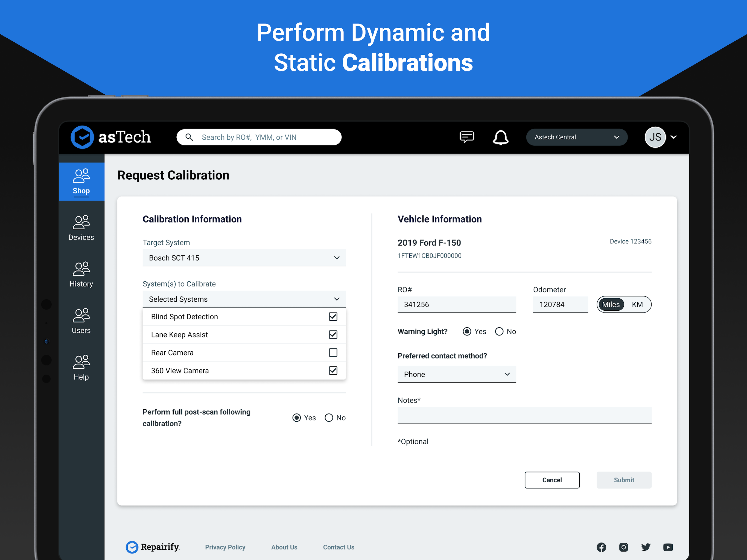Open the Facebook footer icon

(601, 547)
